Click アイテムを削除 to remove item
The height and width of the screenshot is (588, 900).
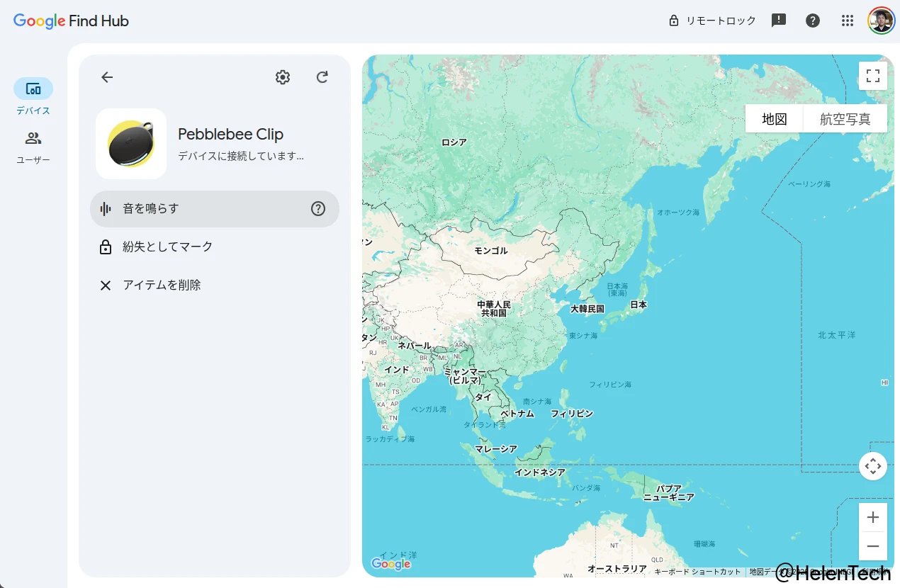tap(162, 285)
